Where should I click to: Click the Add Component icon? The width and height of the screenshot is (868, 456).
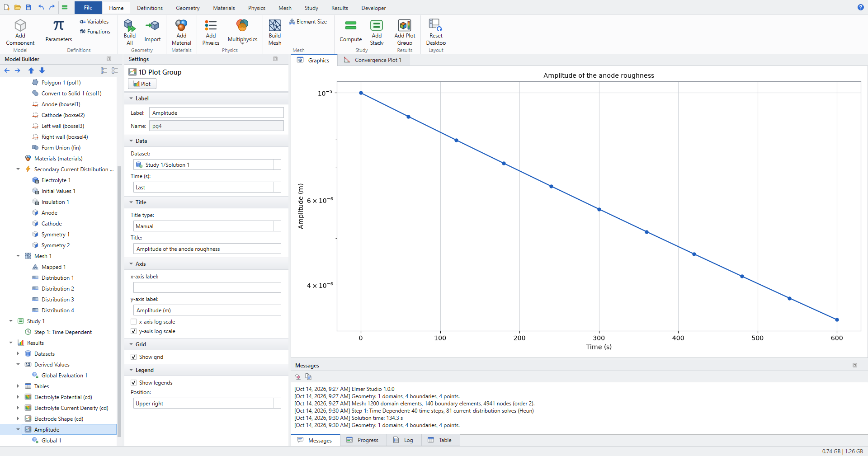(x=20, y=25)
